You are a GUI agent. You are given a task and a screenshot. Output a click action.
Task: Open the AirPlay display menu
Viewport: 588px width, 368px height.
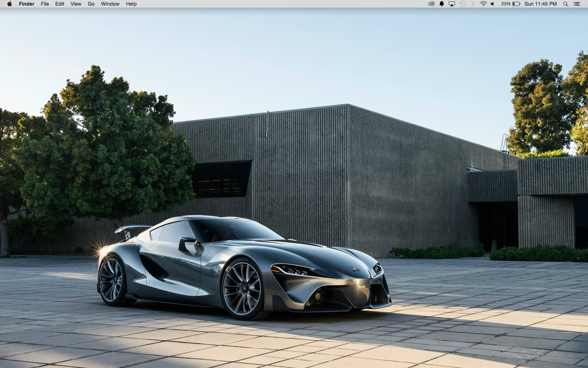click(x=452, y=4)
